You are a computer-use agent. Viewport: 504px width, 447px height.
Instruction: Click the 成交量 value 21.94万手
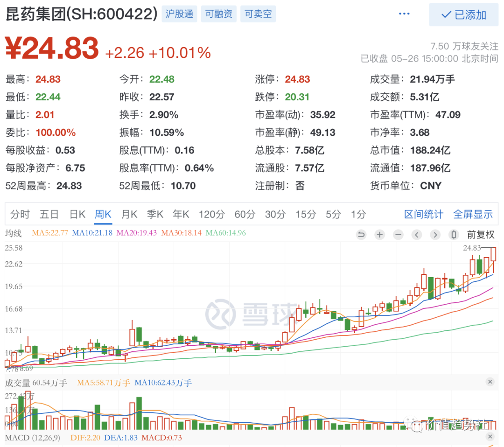tap(432, 79)
